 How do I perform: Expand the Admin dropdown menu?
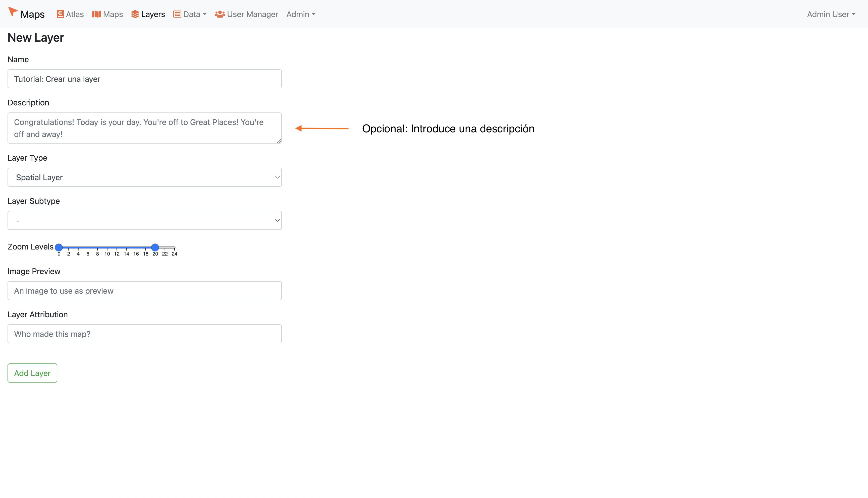click(x=301, y=14)
